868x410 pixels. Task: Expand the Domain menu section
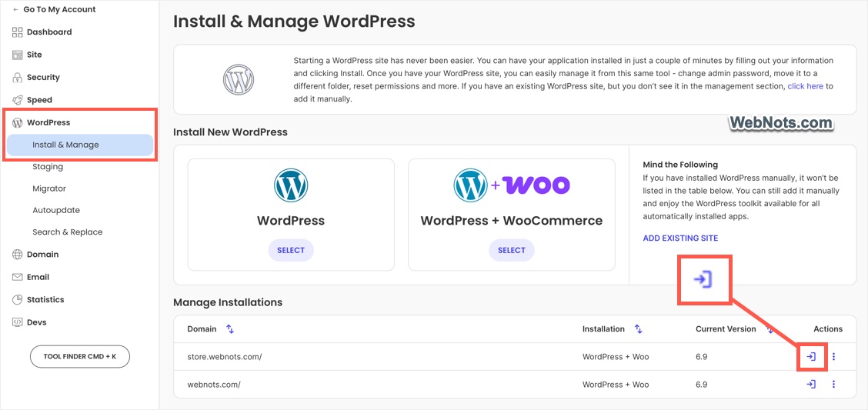[x=42, y=255]
